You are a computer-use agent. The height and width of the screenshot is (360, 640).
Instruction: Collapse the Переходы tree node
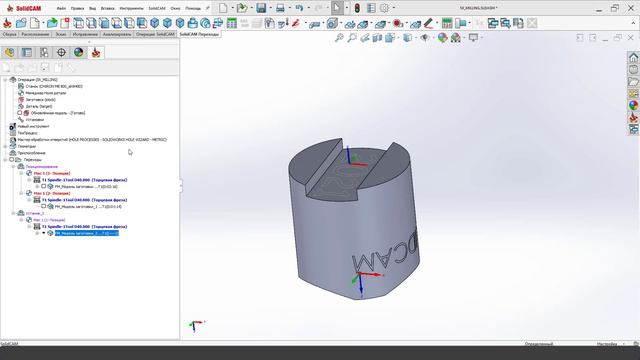5,160
